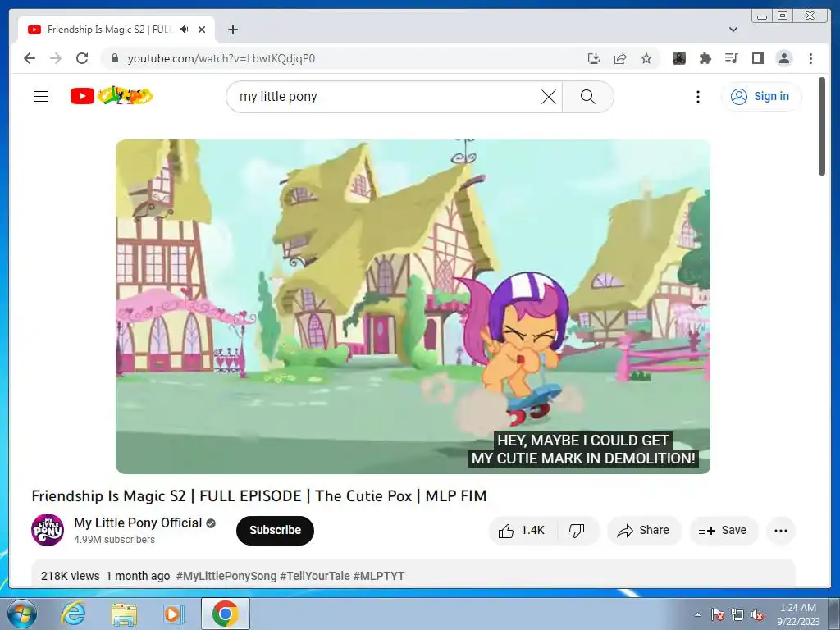The image size is (840, 630).
Task: Pause the video by clicking the player
Action: coord(413,307)
